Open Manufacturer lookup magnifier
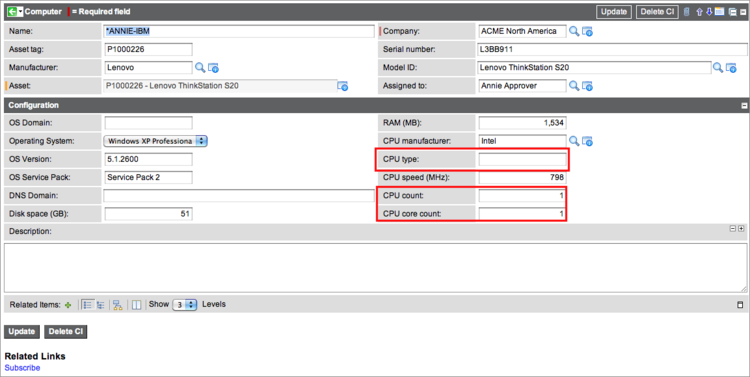Screen dimensions: 750x377 [x=200, y=68]
